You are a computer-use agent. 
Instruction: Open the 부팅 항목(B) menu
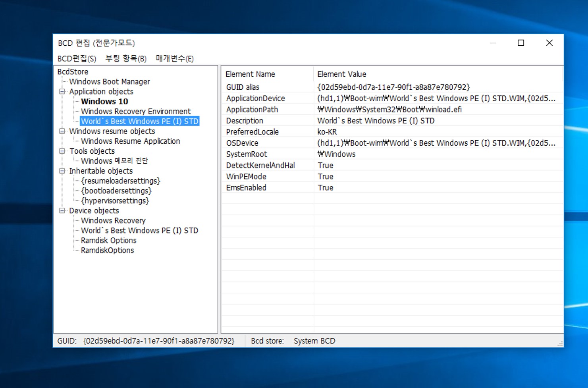126,59
